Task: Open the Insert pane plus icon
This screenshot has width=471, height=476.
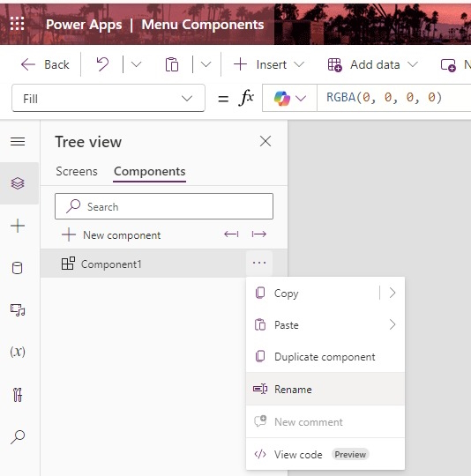Action: click(18, 226)
